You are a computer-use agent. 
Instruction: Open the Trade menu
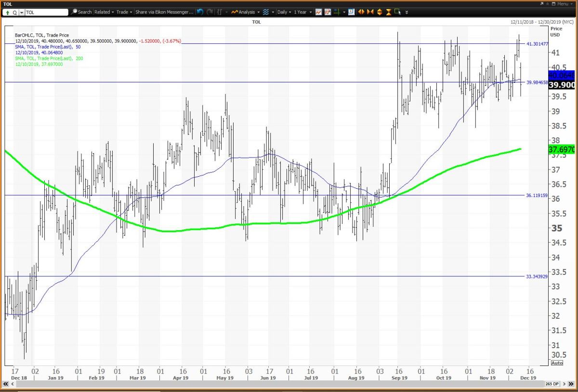click(x=123, y=12)
